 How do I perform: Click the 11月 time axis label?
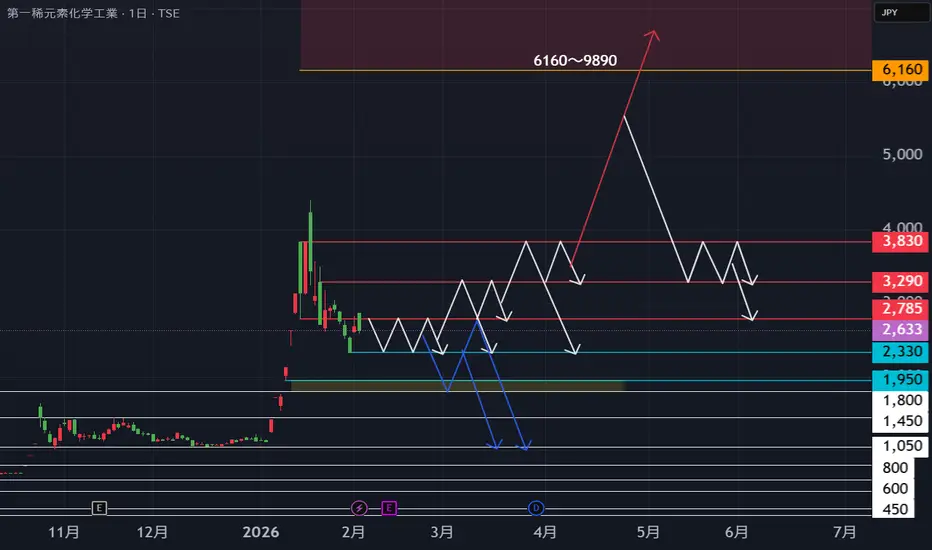[x=64, y=532]
